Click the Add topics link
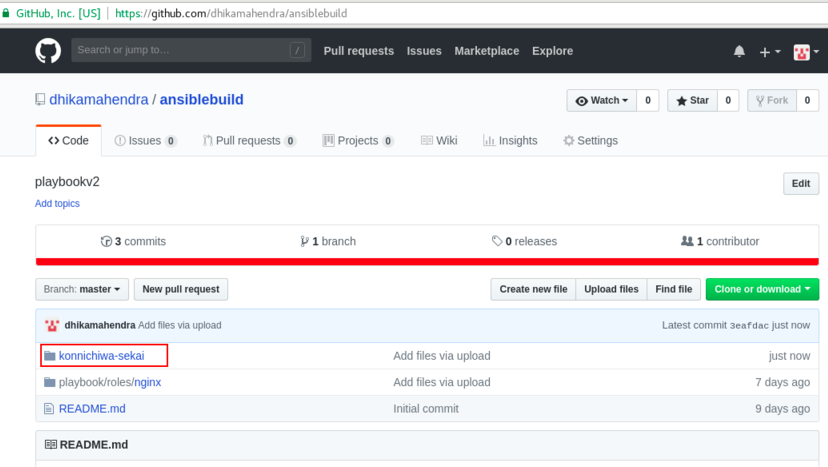828x467 pixels. pyautogui.click(x=57, y=203)
